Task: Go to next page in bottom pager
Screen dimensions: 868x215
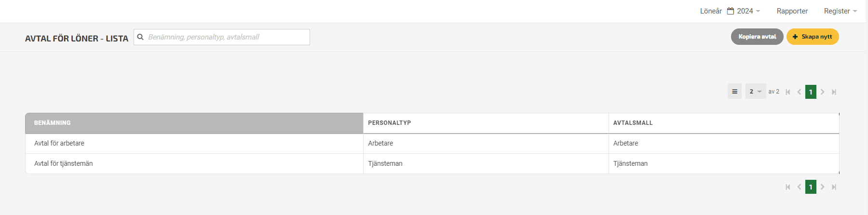Action: (823, 187)
